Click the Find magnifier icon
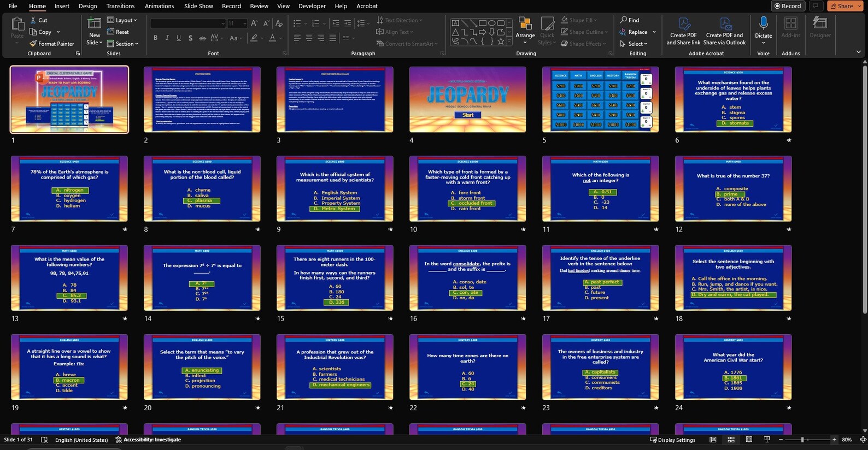This screenshot has height=450, width=868. [624, 20]
